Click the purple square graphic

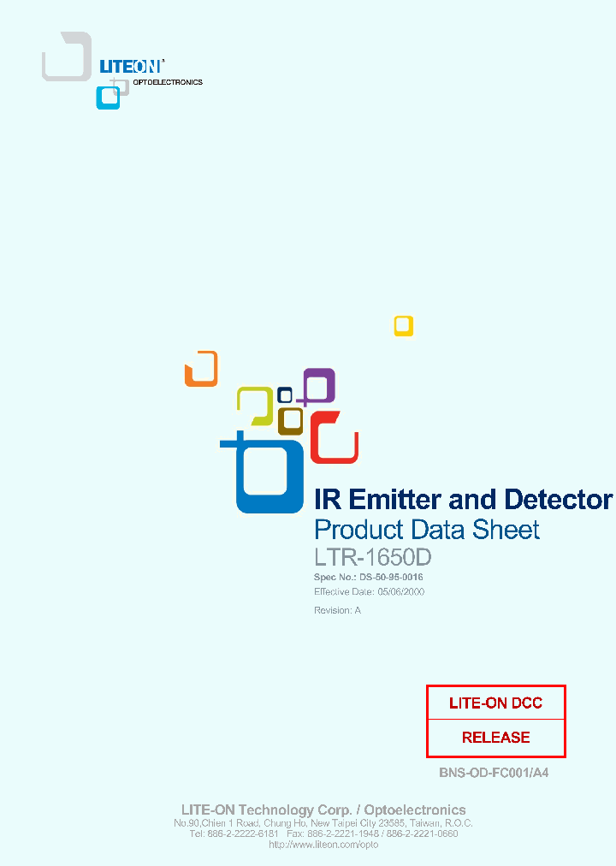click(x=319, y=386)
